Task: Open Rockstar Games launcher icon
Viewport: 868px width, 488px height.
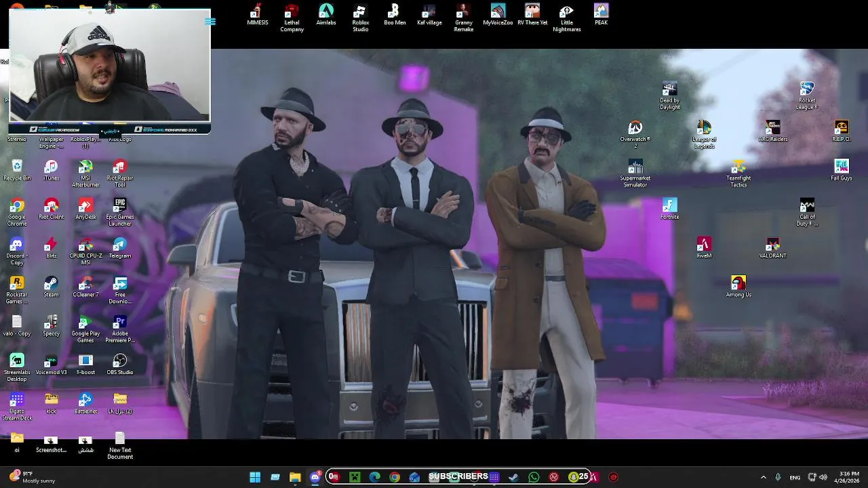Action: 17,289
